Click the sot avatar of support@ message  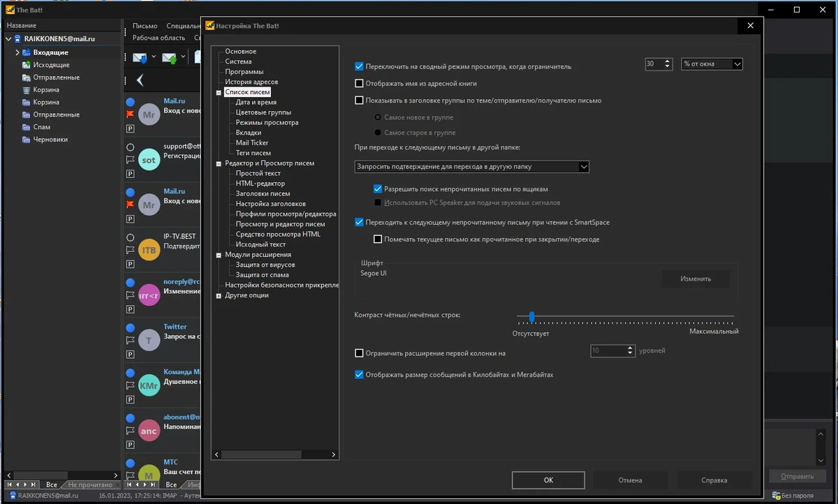(x=149, y=160)
